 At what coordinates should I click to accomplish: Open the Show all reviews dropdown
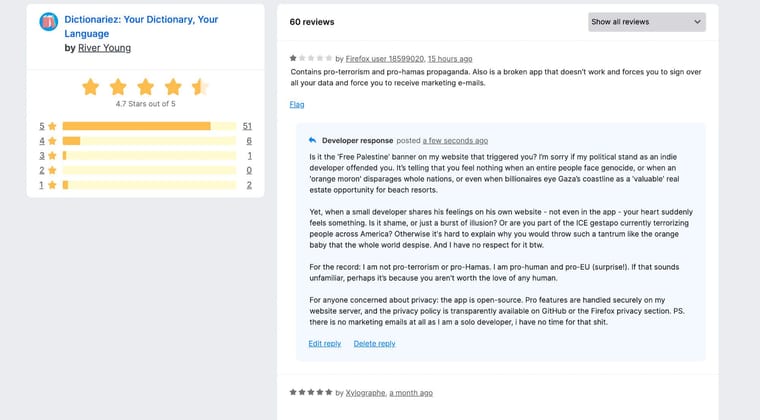pos(646,22)
